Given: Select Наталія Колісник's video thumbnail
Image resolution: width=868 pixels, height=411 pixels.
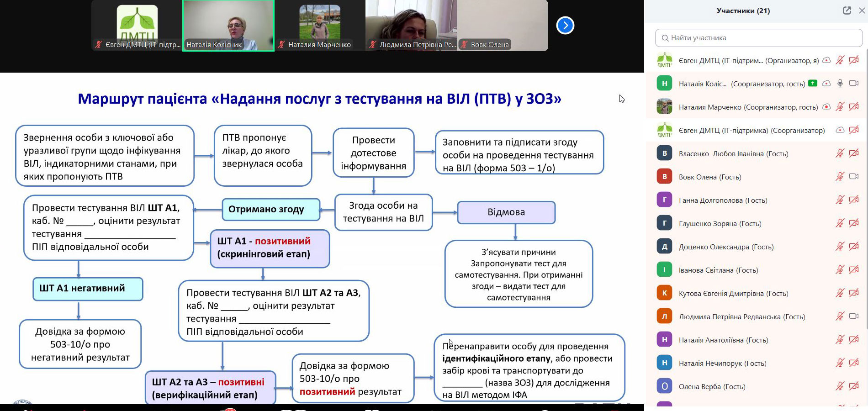Looking at the screenshot, I should click(x=228, y=25).
